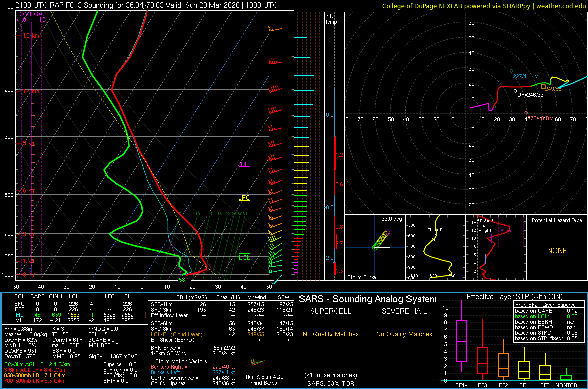Select the 9 km height label
This screenshot has height=389, width=588.
(29, 144)
